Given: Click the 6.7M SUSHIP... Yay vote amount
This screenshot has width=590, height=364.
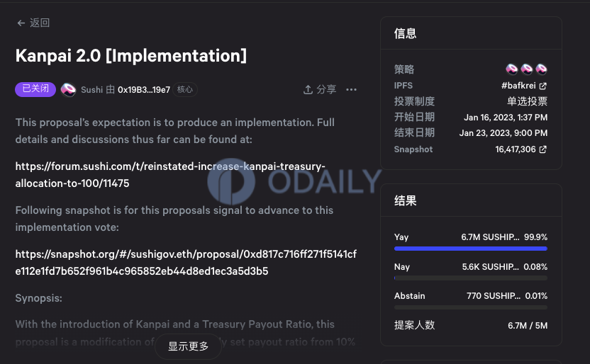Looking at the screenshot, I should pos(490,237).
